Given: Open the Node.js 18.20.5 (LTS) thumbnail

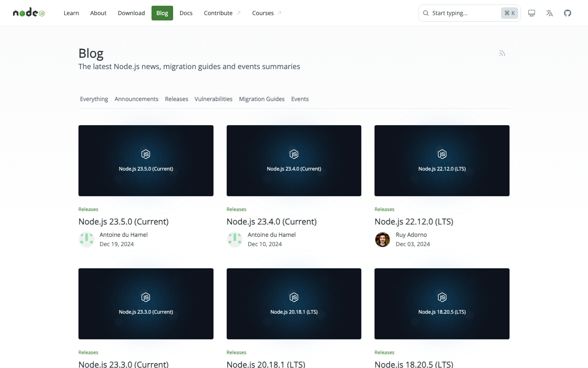Looking at the screenshot, I should pyautogui.click(x=442, y=304).
